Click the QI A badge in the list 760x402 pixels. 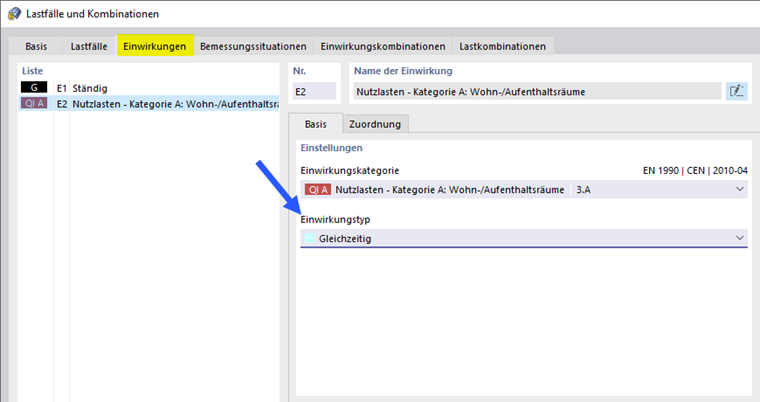(x=34, y=103)
